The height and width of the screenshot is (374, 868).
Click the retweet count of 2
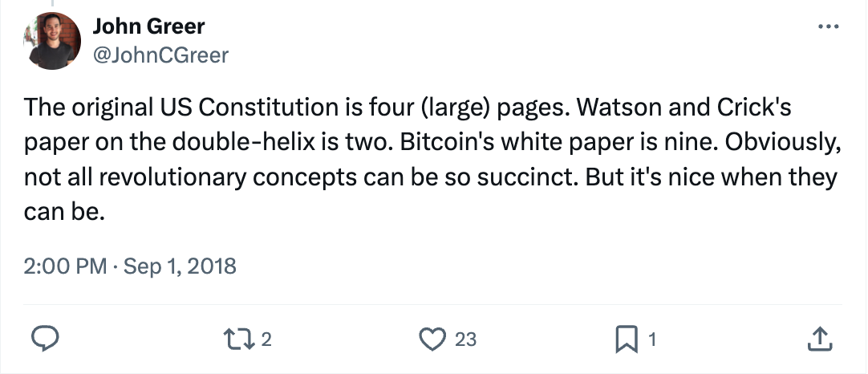tap(266, 339)
